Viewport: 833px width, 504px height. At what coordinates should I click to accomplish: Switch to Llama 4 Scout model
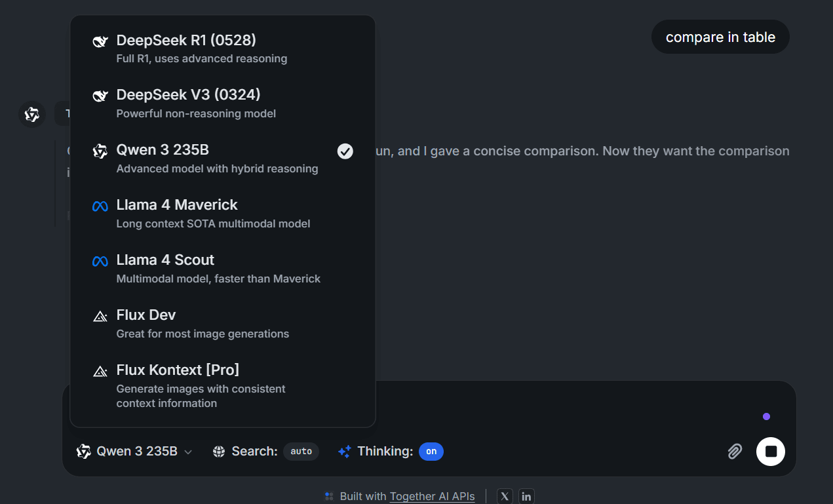click(222, 269)
